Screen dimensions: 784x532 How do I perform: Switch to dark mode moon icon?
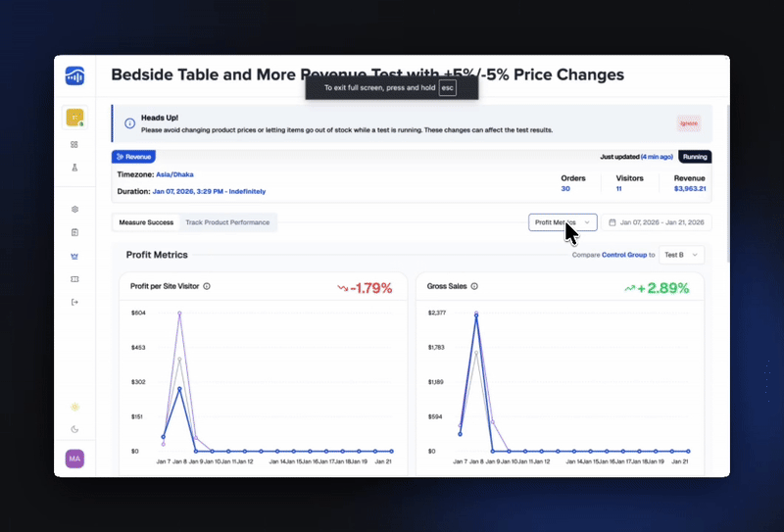74,429
